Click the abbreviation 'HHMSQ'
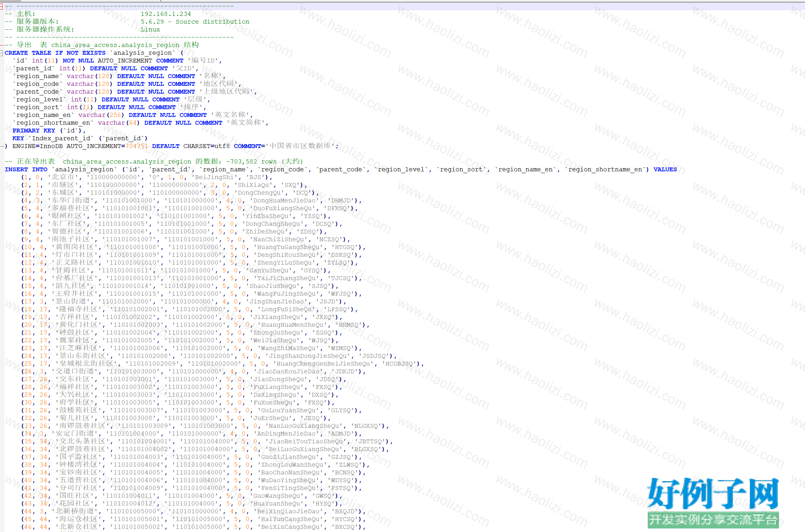This screenshot has width=805, height=532. [348, 325]
